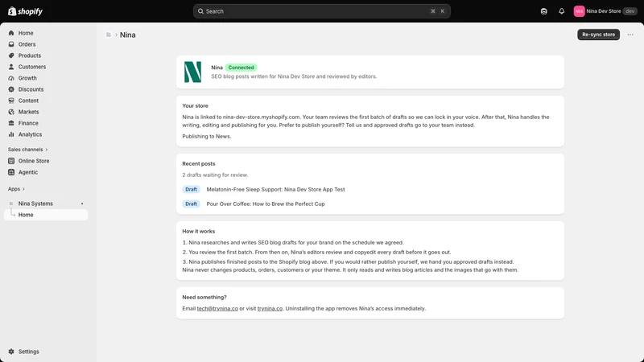Image resolution: width=644 pixels, height=362 pixels.
Task: Expand the Sales channels section
Action: tap(27, 150)
